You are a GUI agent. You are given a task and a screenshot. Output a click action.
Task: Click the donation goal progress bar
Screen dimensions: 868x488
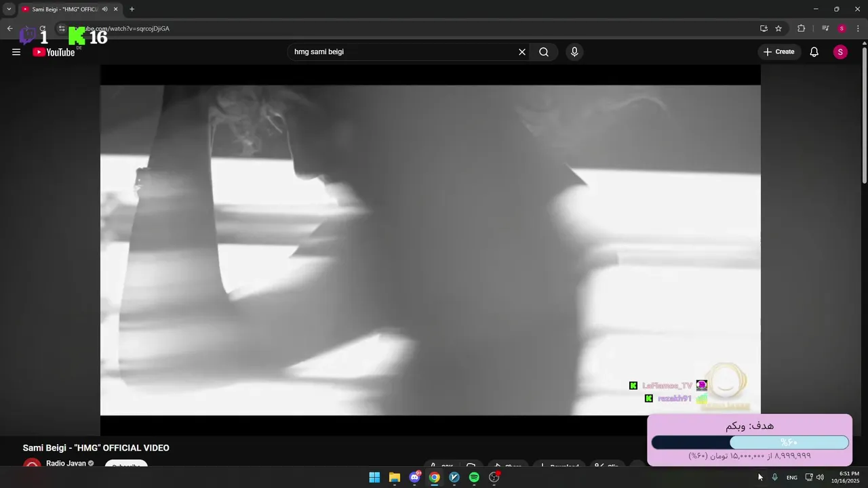click(750, 443)
